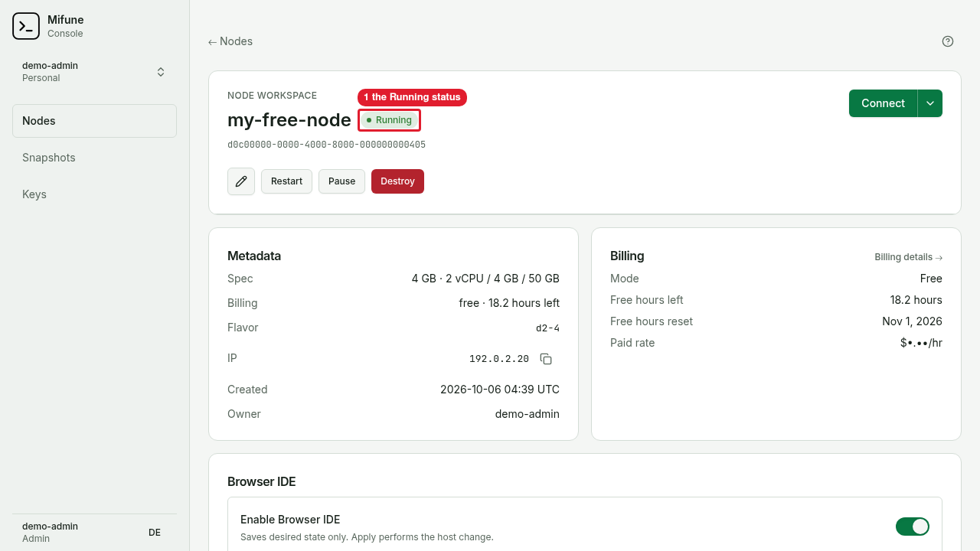Screen dimensions: 980x551
Task: Click billing value free · 18.2 hours left
Action: tap(509, 303)
